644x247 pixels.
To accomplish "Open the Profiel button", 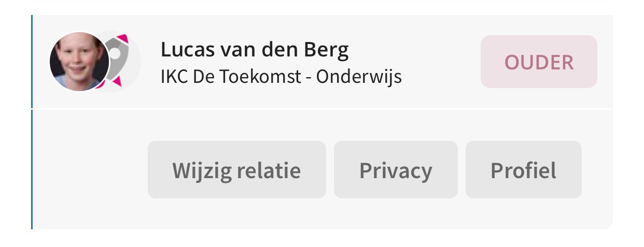I will 523,170.
